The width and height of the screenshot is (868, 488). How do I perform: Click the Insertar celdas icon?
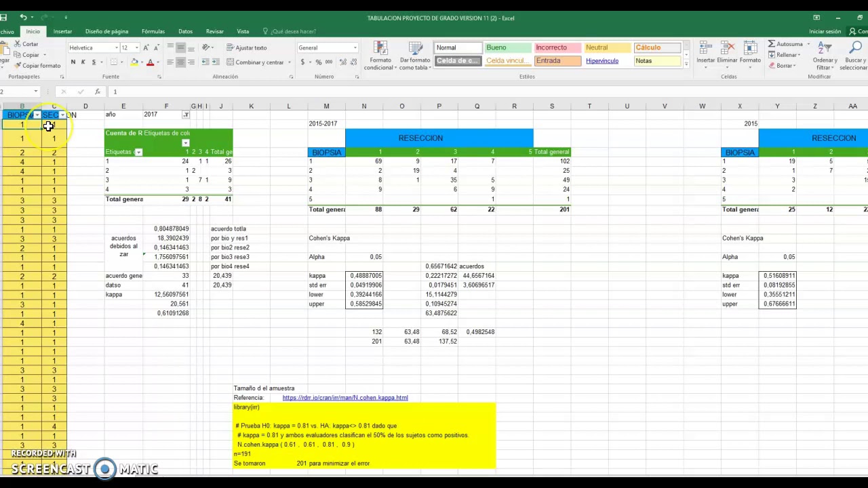(706, 48)
